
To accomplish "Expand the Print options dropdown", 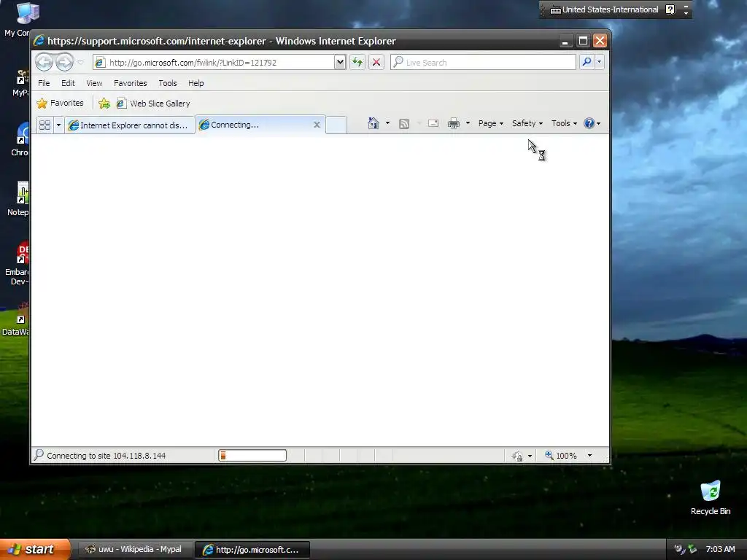I will click(x=468, y=123).
